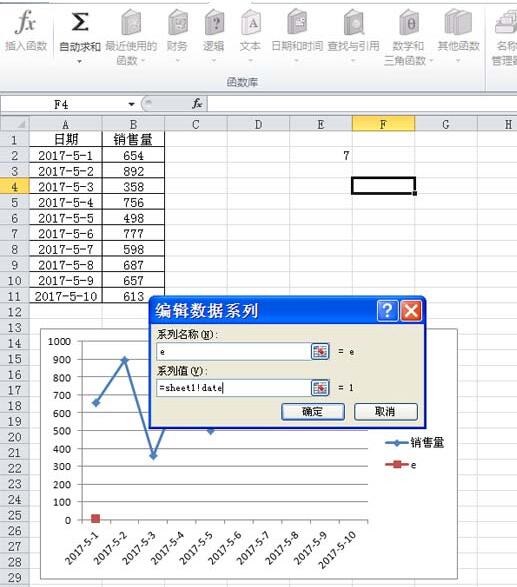Click cell containing 2017-5-9
The width and height of the screenshot is (517, 587).
[66, 280]
